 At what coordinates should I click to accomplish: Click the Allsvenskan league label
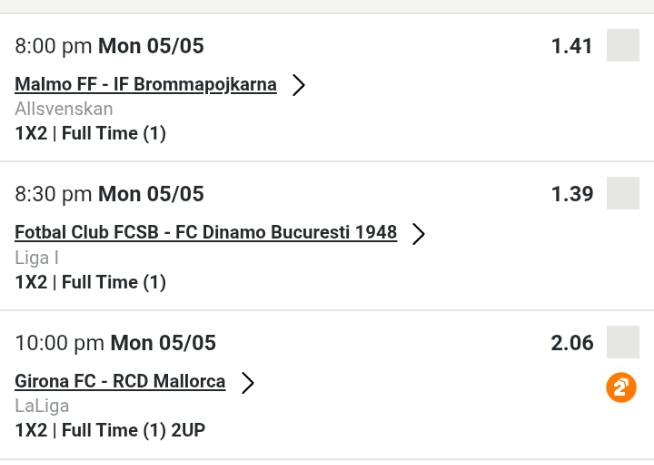[64, 109]
